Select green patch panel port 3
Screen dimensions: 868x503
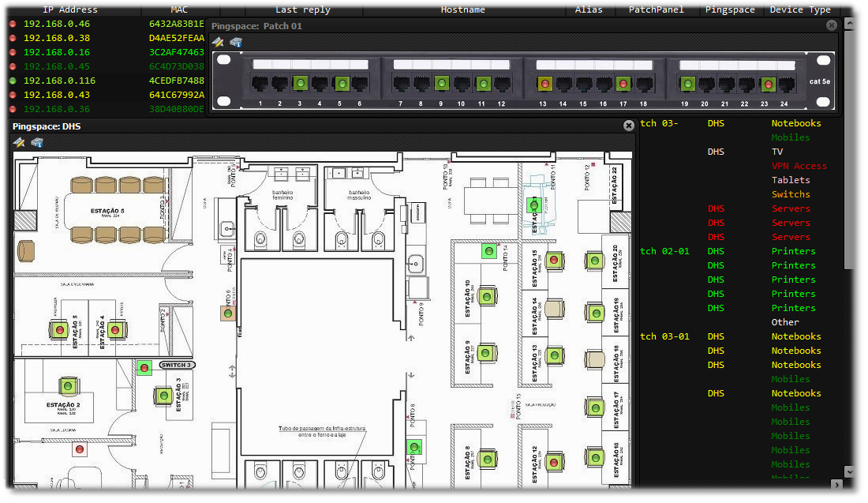pyautogui.click(x=300, y=84)
